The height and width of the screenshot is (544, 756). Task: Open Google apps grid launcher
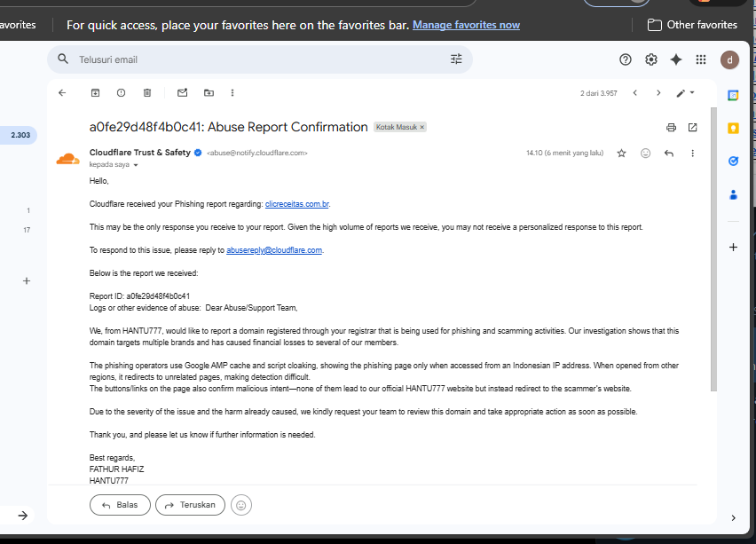point(701,59)
